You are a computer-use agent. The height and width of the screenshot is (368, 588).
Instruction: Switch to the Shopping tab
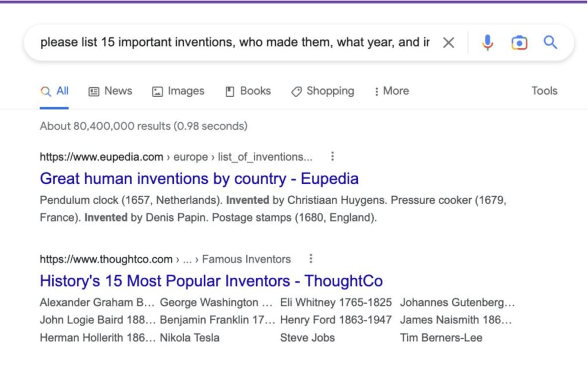322,91
